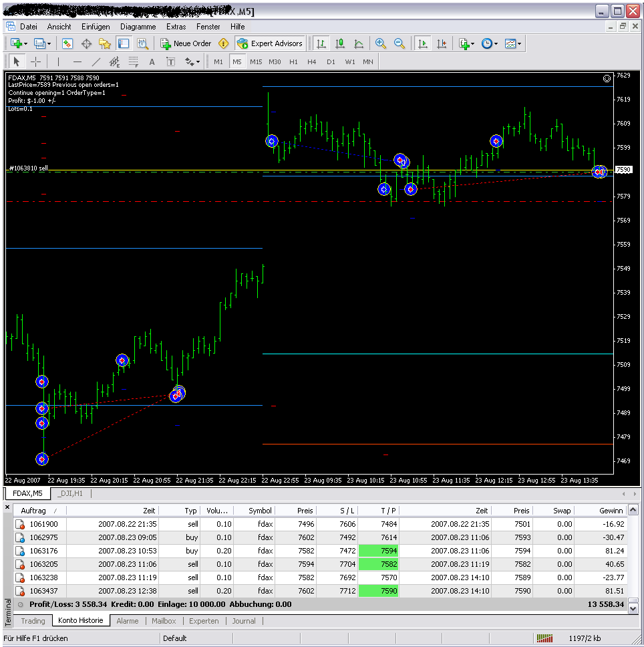
Task: Toggle the Navigator panel button
Action: (105, 43)
